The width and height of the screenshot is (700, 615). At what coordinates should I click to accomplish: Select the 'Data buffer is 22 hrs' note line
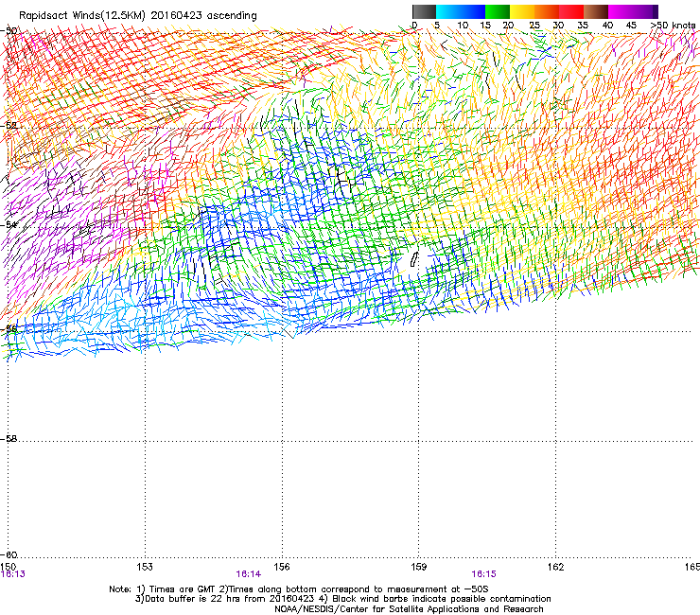(342, 599)
